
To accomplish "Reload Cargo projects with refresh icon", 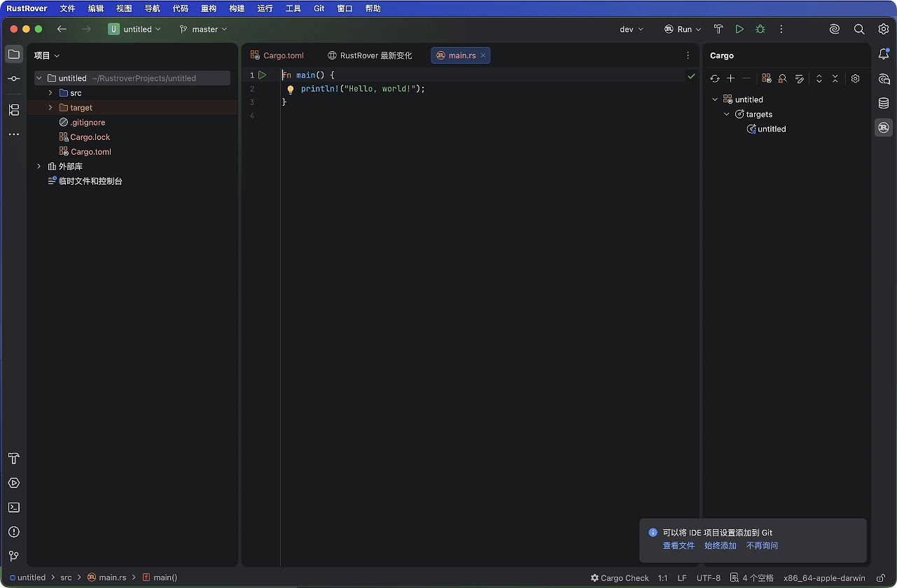I will [715, 79].
